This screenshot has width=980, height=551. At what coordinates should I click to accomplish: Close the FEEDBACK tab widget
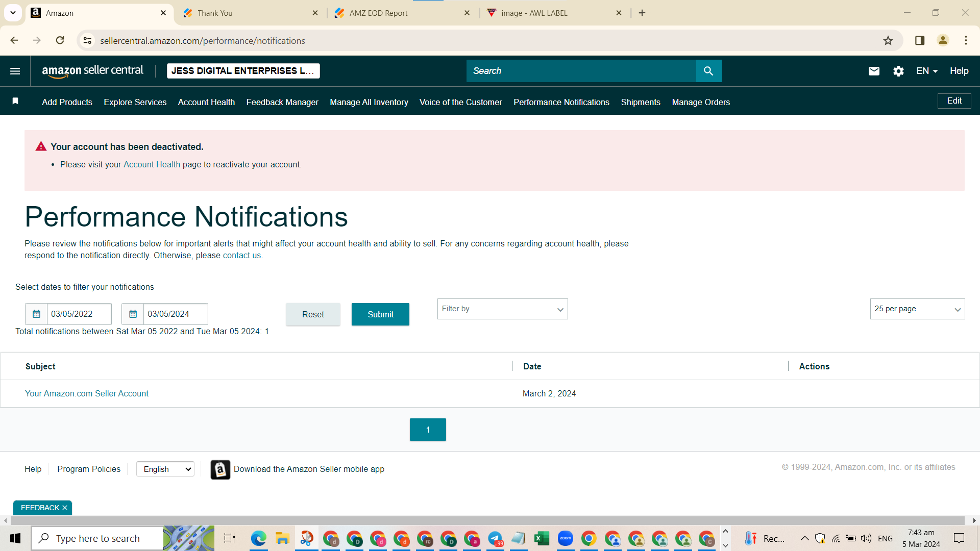click(x=65, y=508)
